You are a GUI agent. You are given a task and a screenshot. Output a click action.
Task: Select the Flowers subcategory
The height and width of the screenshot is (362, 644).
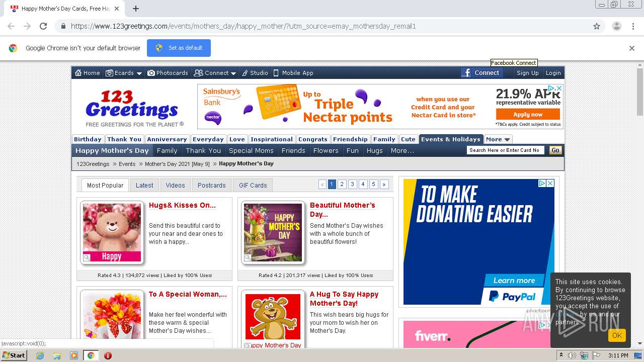[326, 150]
